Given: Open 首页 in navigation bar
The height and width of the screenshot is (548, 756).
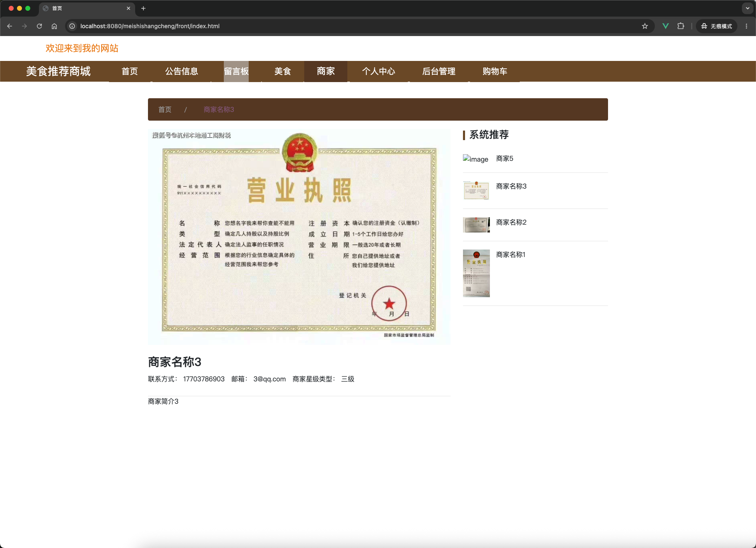Looking at the screenshot, I should (130, 71).
